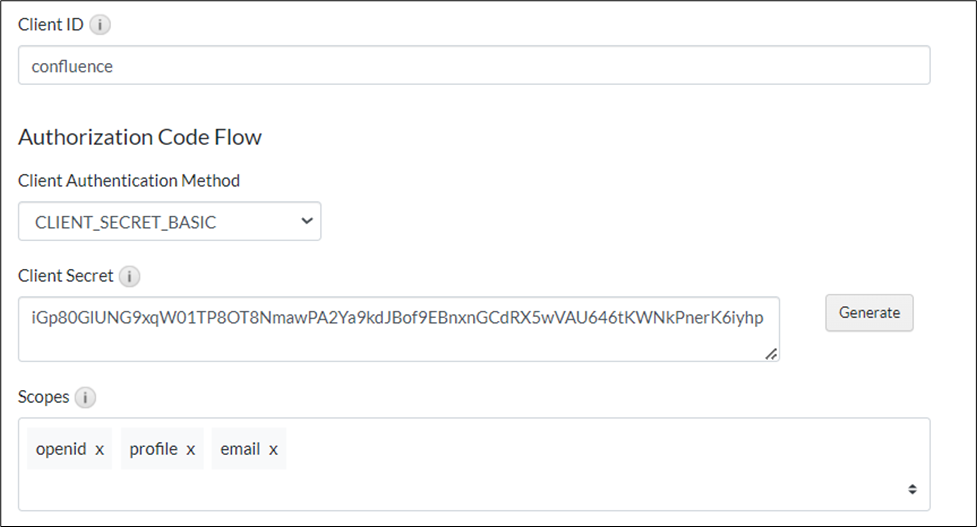This screenshot has width=977, height=527.
Task: Open the Client Secret info tooltip icon
Action: point(130,276)
